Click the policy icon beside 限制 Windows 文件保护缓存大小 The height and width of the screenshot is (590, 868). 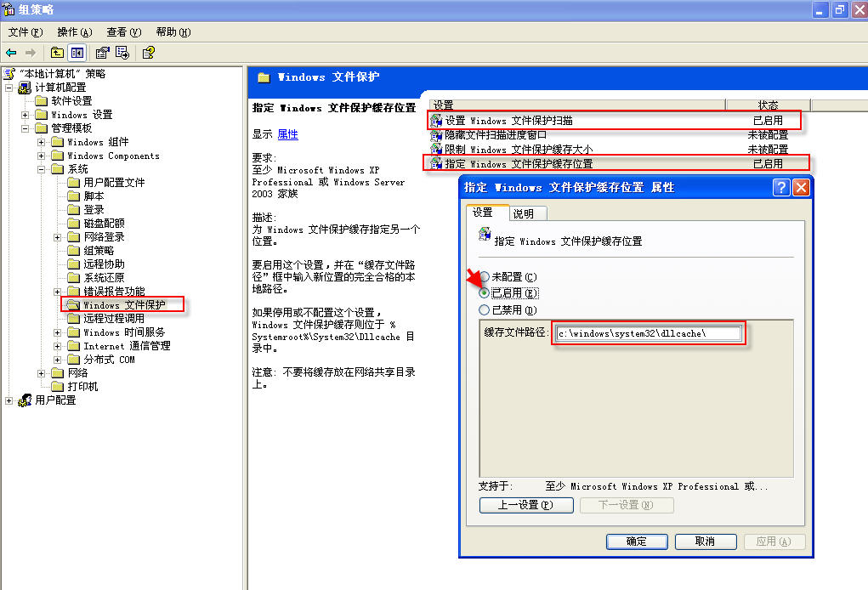pos(436,150)
